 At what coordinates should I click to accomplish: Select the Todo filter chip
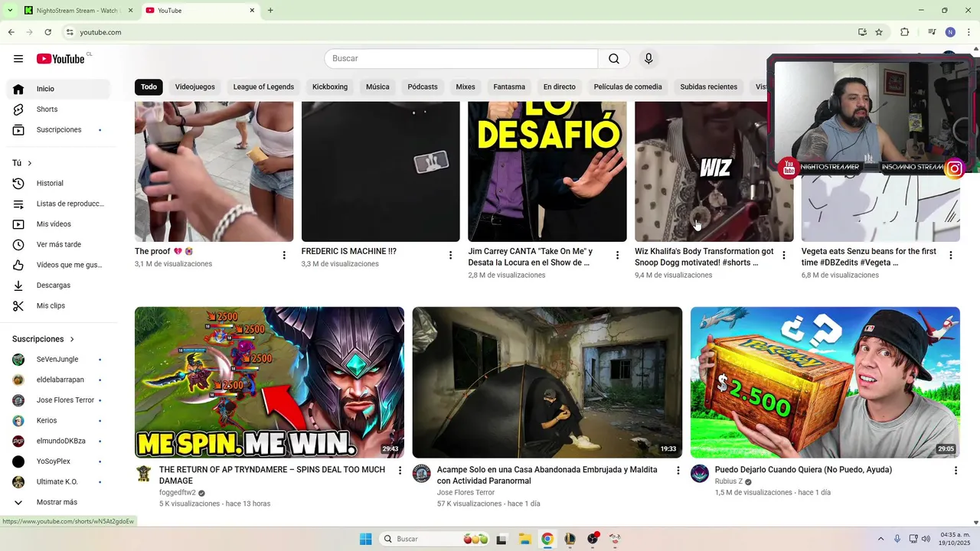149,87
